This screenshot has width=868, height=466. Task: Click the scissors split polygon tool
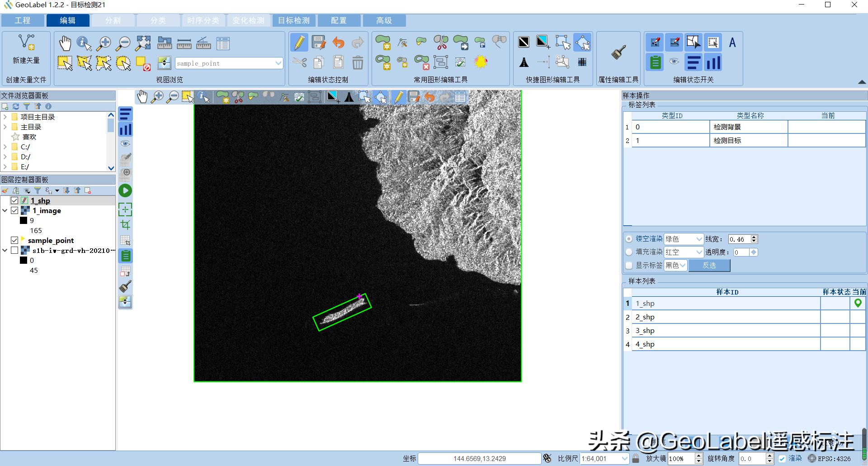pos(441,43)
